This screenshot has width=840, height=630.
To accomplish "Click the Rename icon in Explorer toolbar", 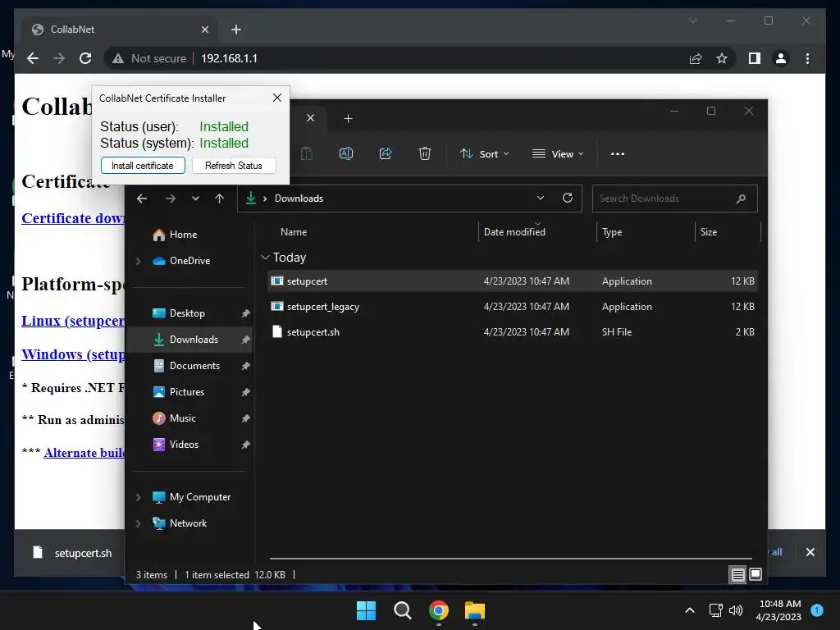I will coord(346,153).
